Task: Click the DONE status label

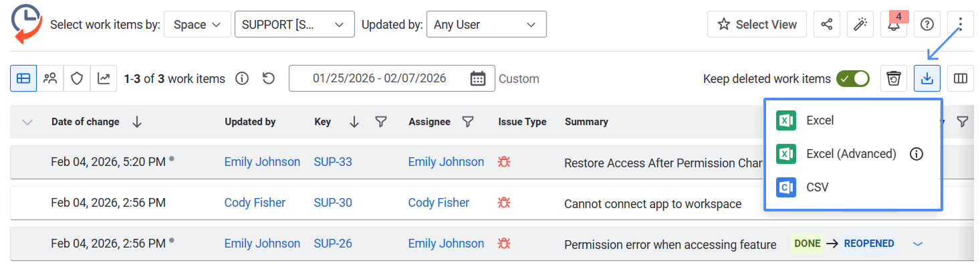Action: click(808, 244)
